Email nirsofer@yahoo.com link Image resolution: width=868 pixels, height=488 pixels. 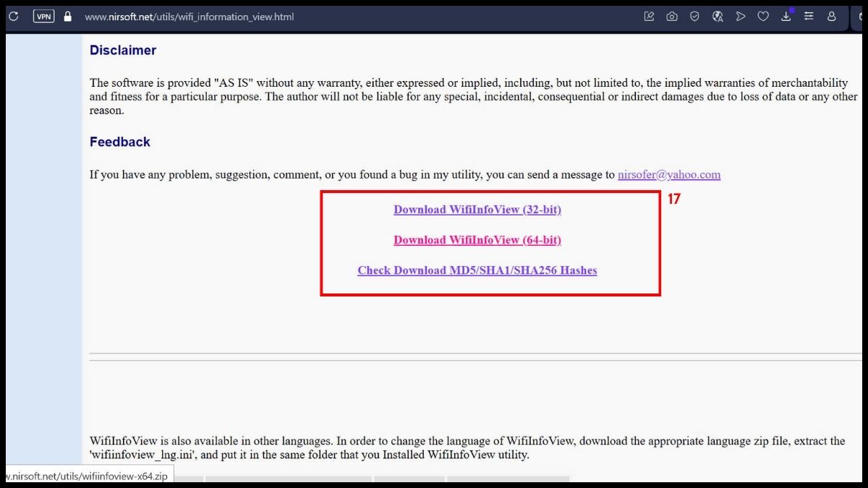(669, 174)
